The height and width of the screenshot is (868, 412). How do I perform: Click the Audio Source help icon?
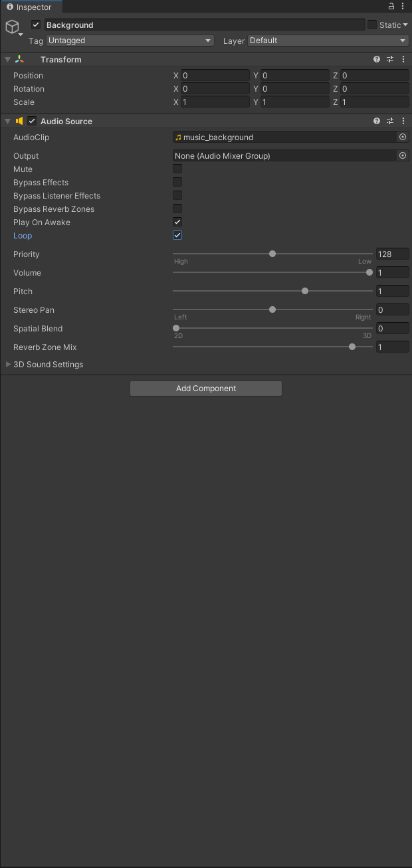pos(376,121)
